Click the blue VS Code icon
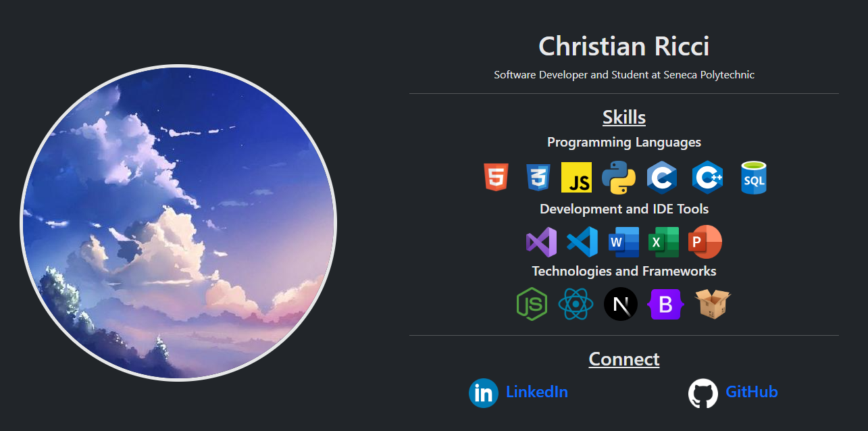 [x=582, y=242]
